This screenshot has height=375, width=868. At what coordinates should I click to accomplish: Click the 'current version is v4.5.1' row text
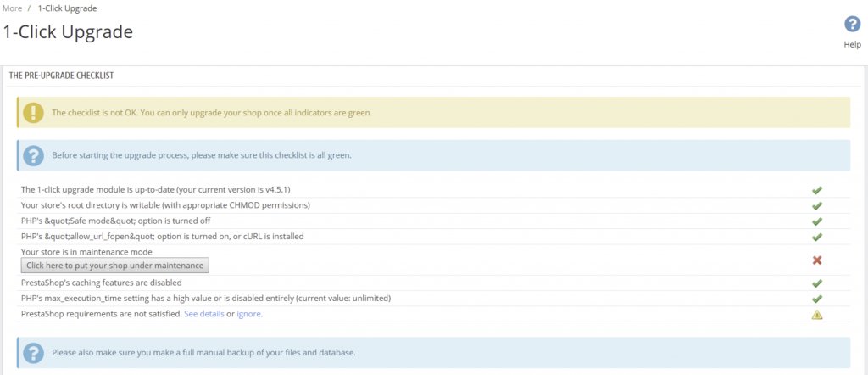coord(156,190)
